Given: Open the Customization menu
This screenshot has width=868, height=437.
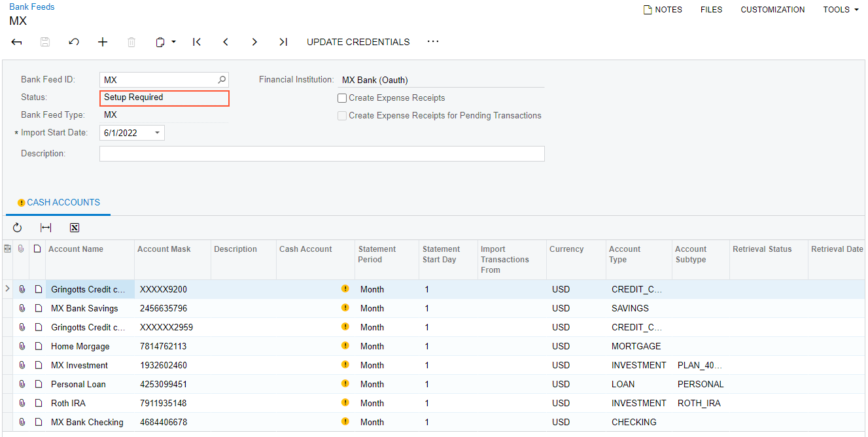Looking at the screenshot, I should (773, 10).
